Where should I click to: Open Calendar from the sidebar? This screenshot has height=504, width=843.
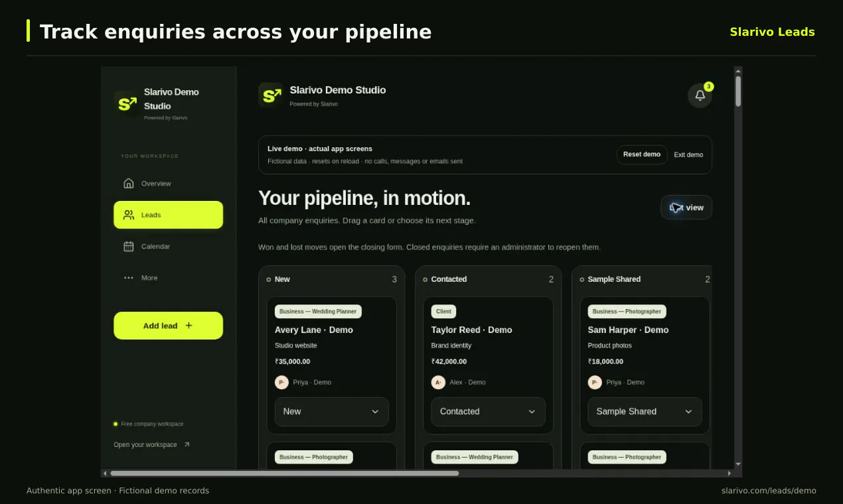coord(169,247)
